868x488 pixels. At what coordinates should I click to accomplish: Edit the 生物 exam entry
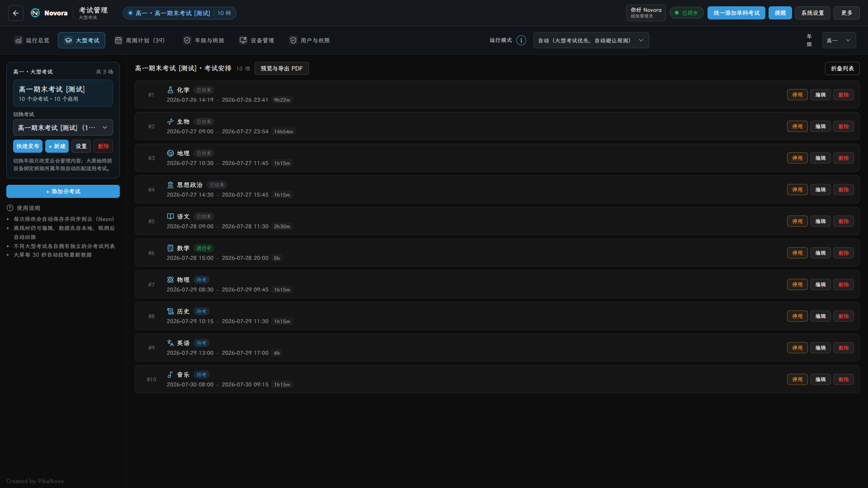pos(820,127)
